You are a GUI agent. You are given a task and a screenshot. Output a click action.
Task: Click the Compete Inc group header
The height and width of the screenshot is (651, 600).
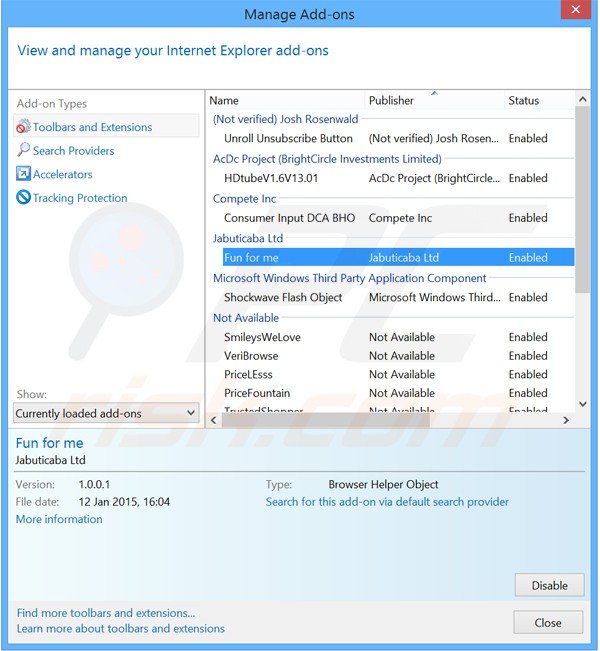[x=244, y=199]
